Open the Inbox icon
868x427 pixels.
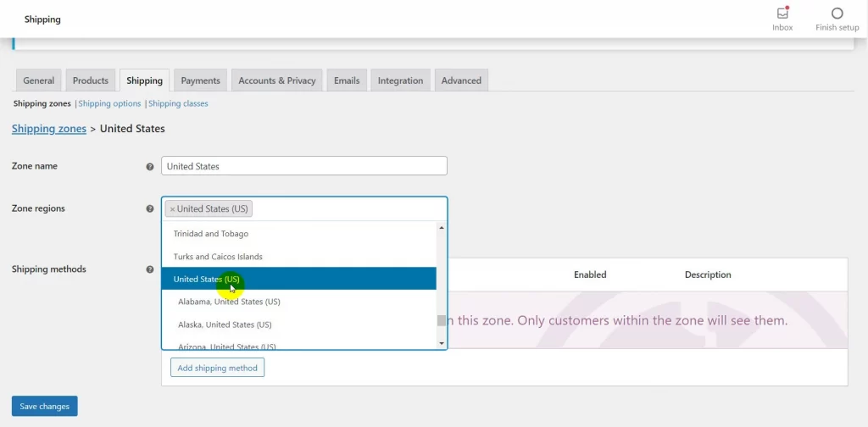[782, 14]
